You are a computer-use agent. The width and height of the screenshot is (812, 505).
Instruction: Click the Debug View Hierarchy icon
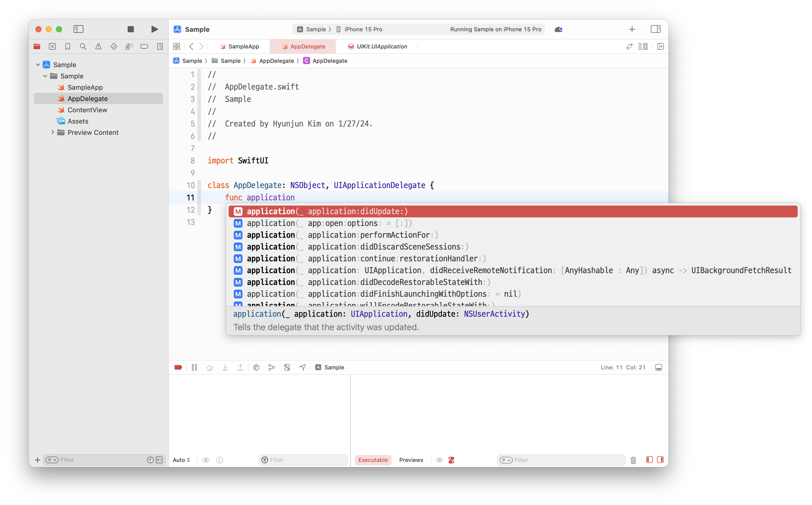pos(256,367)
